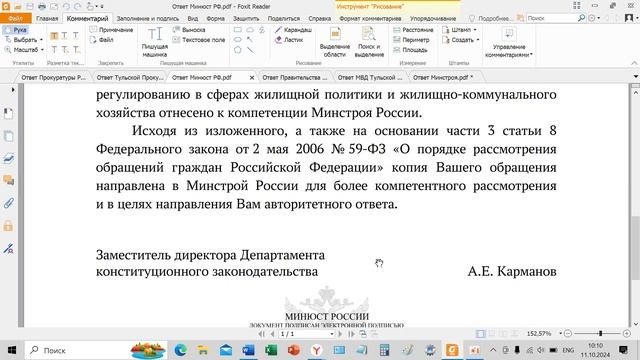
Task: Select the Карандаш pencil tool
Action: coord(293,30)
